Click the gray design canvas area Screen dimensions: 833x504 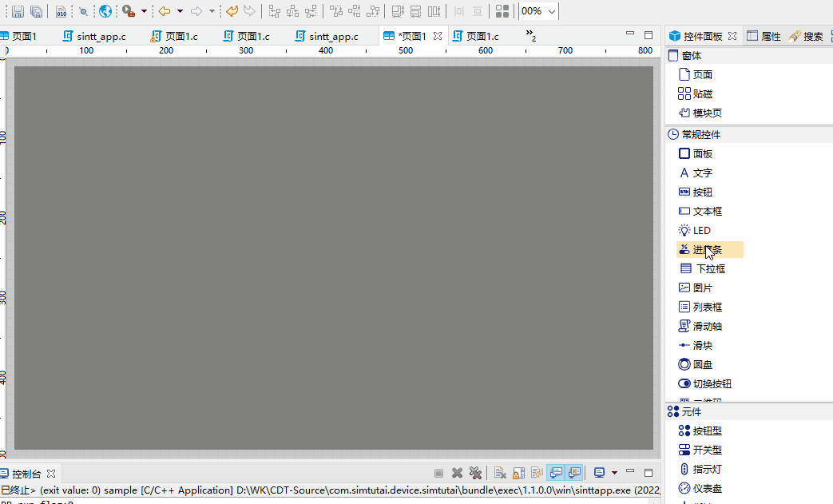pos(333,257)
